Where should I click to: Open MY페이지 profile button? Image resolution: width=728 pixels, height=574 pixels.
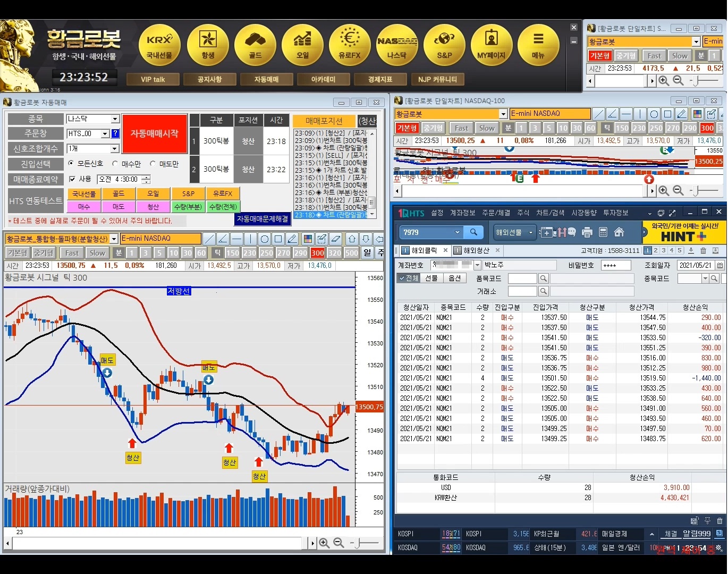pyautogui.click(x=492, y=45)
